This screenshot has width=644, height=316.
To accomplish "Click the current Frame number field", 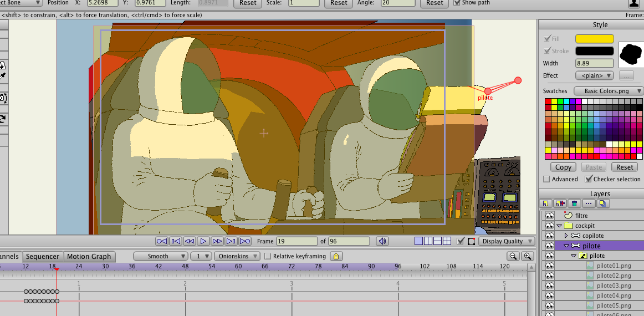I will pyautogui.click(x=297, y=241).
